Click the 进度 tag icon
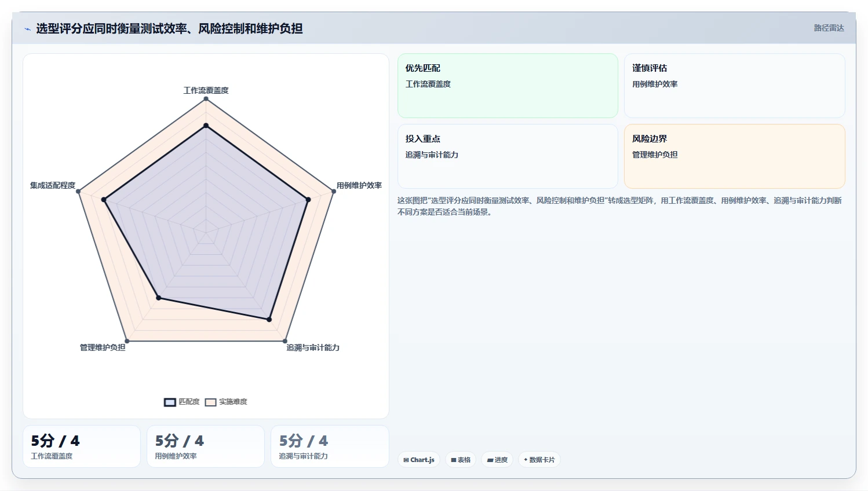 (x=490, y=460)
